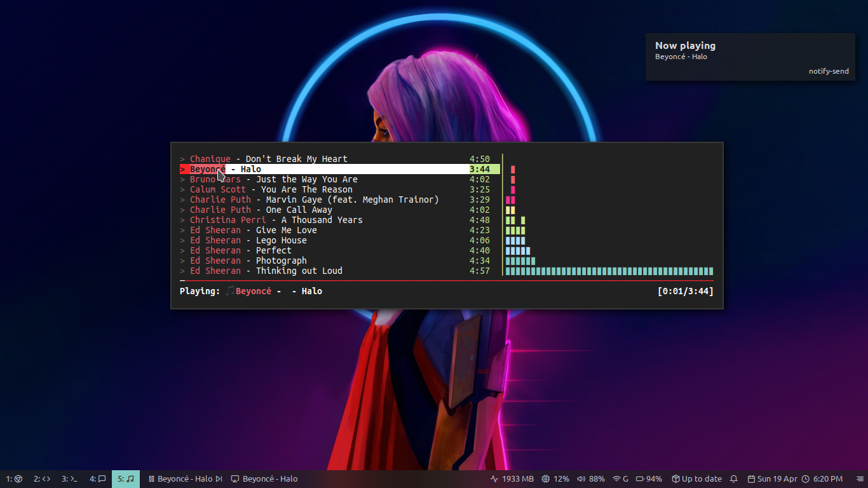Viewport: 868px width, 488px height.
Task: Switch to workspace 2 with code icon
Action: coord(42,479)
